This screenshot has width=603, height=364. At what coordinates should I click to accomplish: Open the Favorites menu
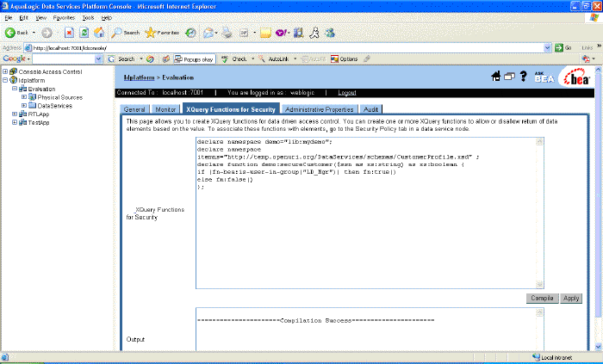click(x=64, y=18)
